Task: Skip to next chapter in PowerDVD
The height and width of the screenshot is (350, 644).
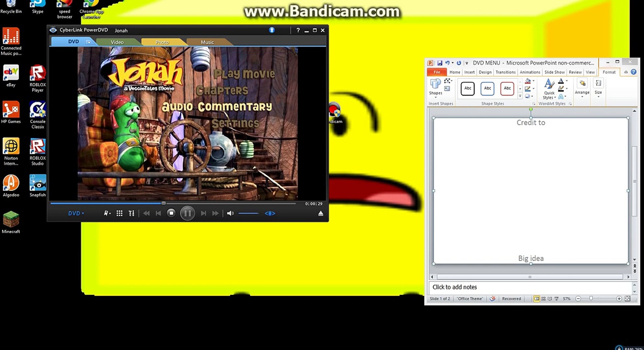Action: (x=203, y=213)
